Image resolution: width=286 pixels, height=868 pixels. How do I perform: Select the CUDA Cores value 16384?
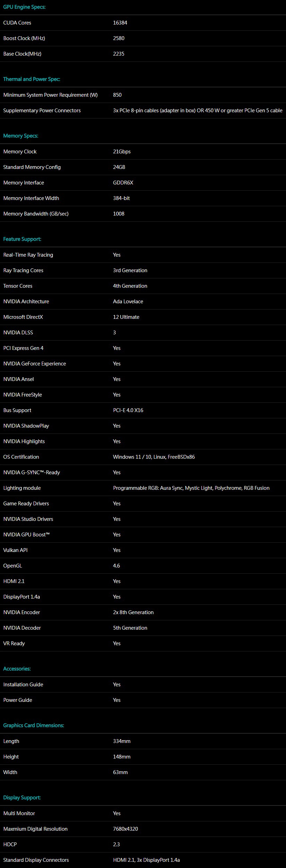coord(120,23)
